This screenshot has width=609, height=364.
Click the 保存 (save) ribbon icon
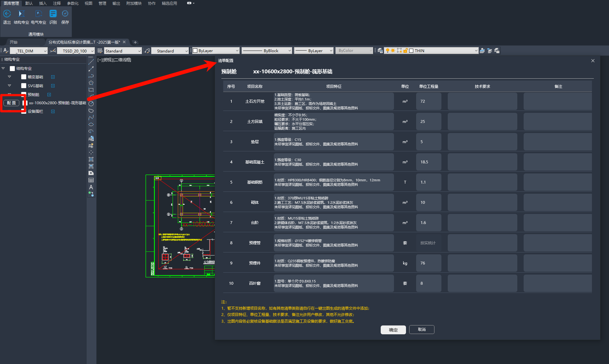tap(65, 14)
